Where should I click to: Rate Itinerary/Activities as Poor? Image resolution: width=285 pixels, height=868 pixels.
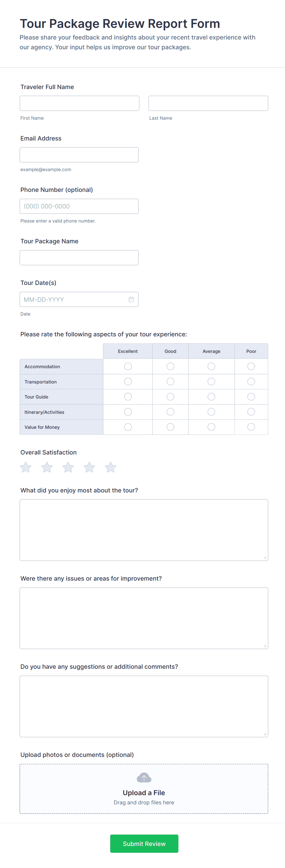coord(251,412)
